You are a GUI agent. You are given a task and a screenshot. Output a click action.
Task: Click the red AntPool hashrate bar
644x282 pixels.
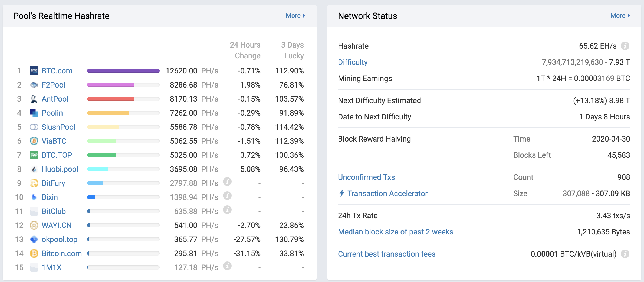pos(110,99)
